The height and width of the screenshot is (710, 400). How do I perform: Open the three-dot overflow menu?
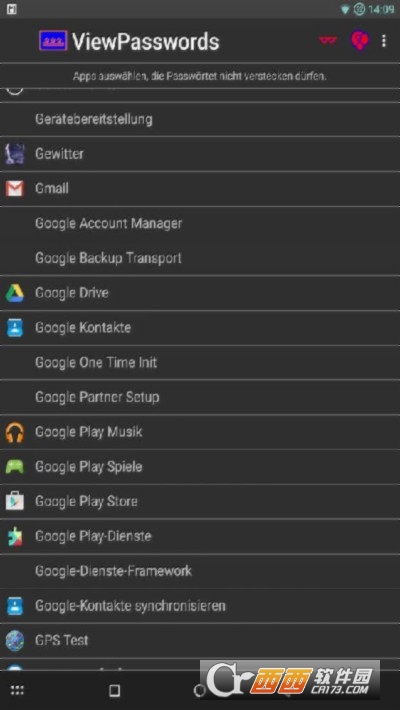point(384,41)
